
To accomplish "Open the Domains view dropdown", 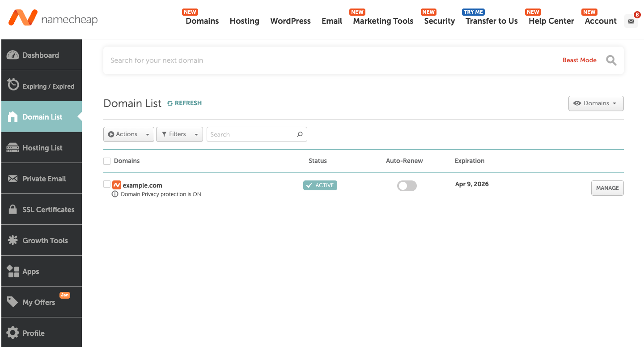I will click(x=596, y=103).
